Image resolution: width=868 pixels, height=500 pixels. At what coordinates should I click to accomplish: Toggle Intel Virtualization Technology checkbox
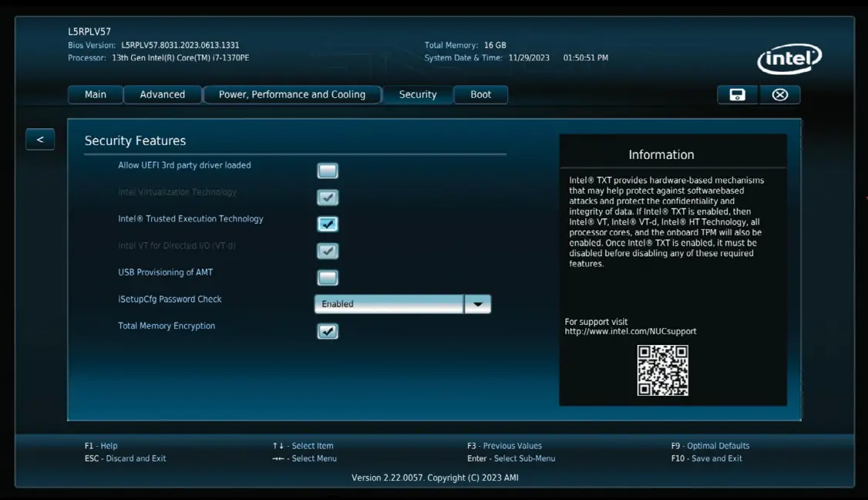click(x=328, y=198)
